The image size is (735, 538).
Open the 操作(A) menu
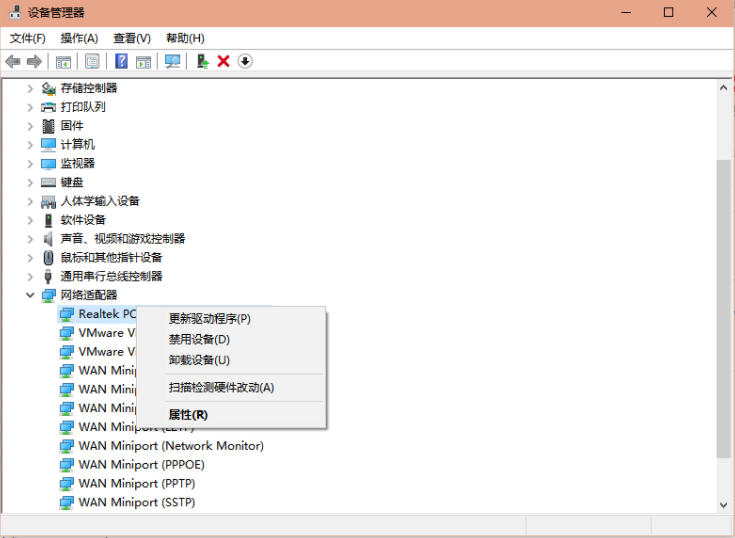click(x=79, y=38)
